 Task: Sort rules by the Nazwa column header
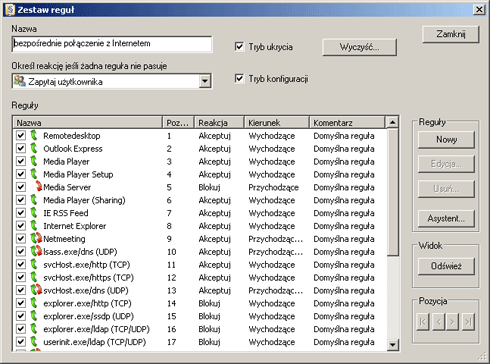(x=88, y=122)
